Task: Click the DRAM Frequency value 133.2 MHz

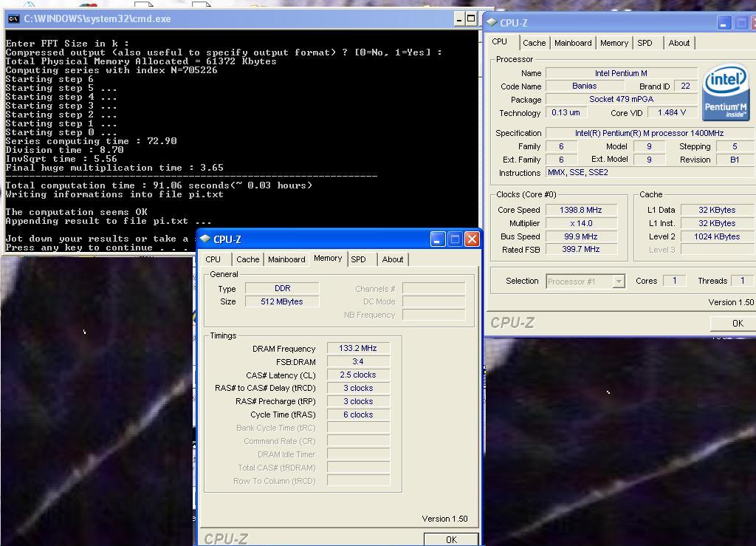Action: tap(358, 348)
